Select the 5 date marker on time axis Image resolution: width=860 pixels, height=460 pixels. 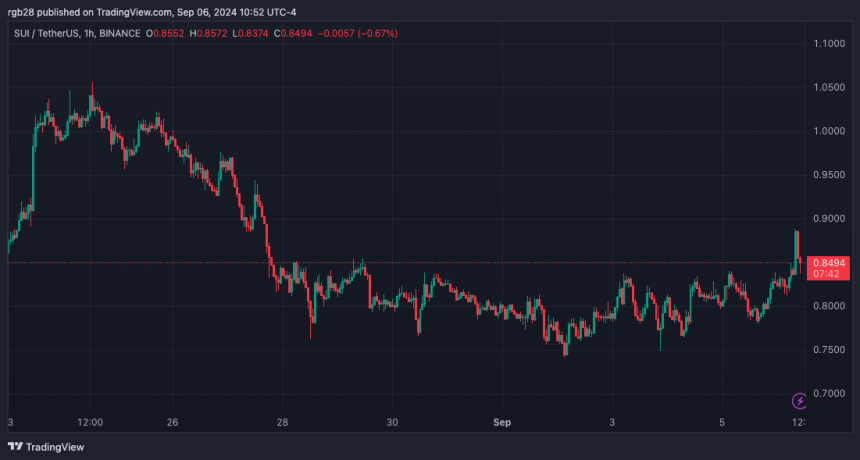[722, 422]
